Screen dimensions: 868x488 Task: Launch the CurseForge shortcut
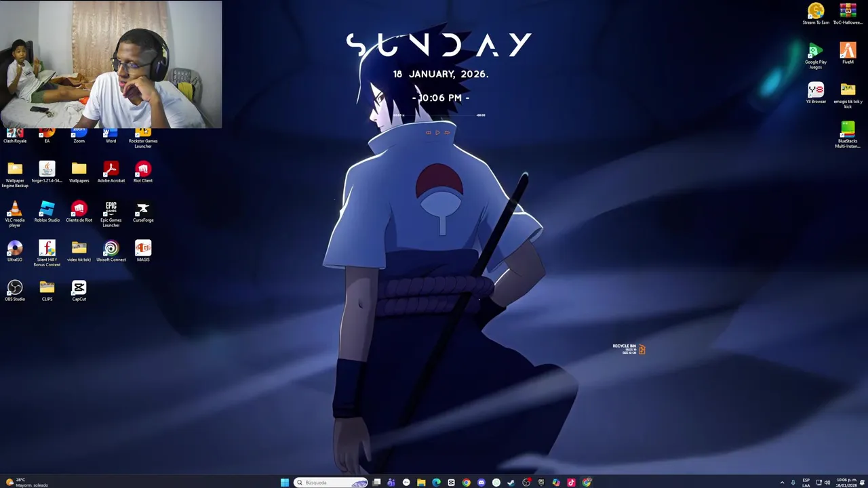click(x=143, y=211)
